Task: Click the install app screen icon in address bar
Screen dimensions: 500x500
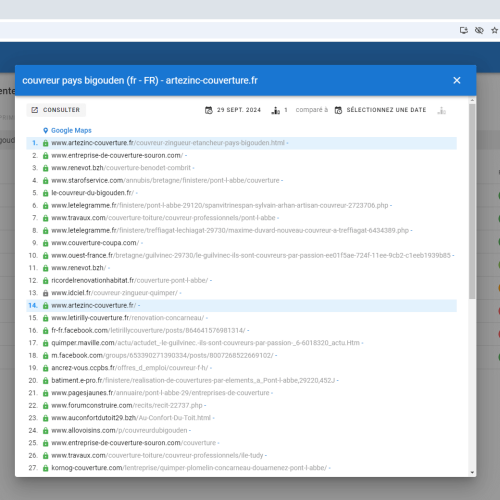Action: point(464,30)
